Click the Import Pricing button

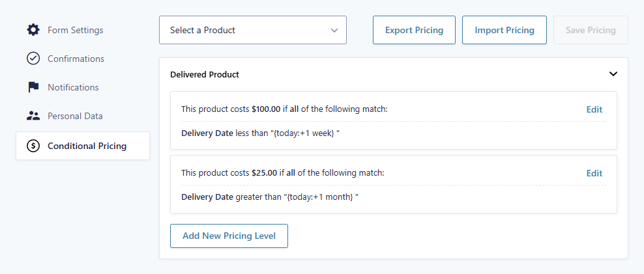click(505, 30)
